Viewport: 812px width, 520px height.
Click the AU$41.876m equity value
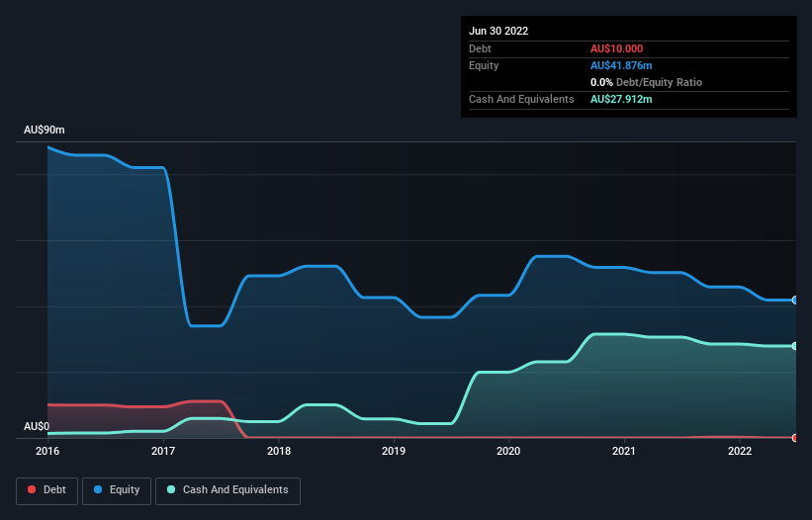coord(621,65)
